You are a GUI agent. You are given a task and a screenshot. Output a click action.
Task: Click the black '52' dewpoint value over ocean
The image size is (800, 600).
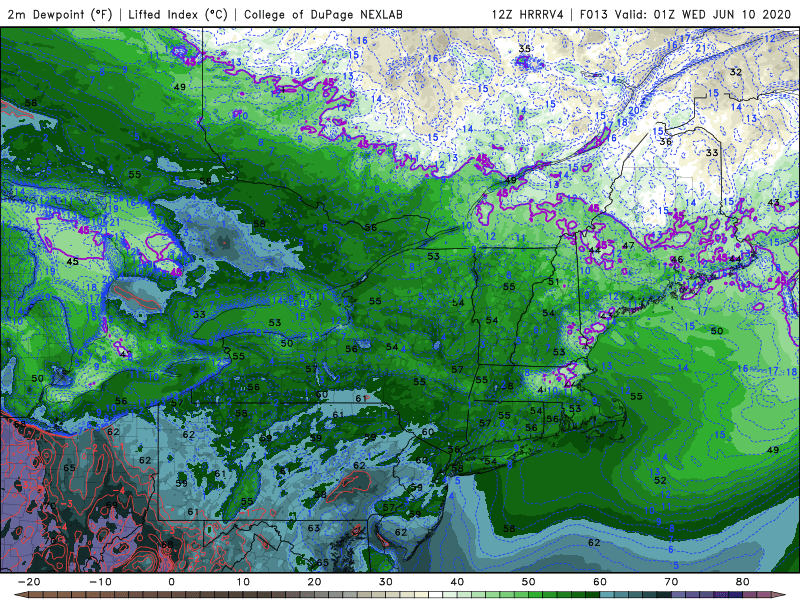660,480
